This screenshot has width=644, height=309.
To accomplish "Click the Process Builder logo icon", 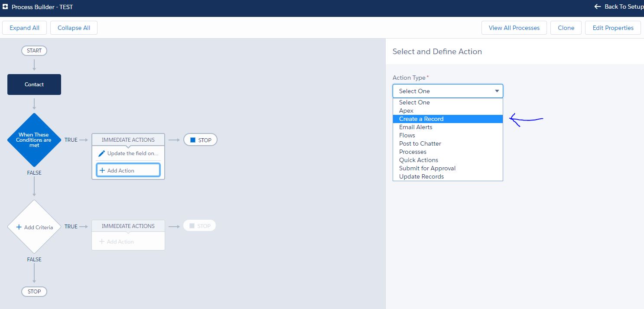I will (5, 7).
